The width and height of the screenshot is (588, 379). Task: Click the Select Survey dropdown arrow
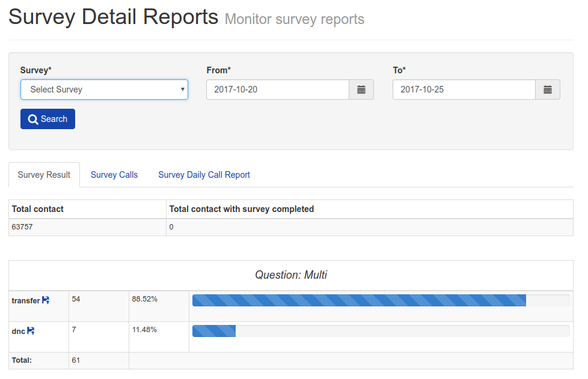(x=182, y=89)
